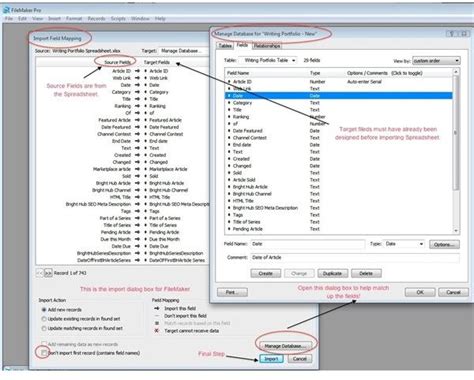Viewport: 474px width, 380px height.
Task: Click Manage Database button in import dialog
Action: [285, 346]
